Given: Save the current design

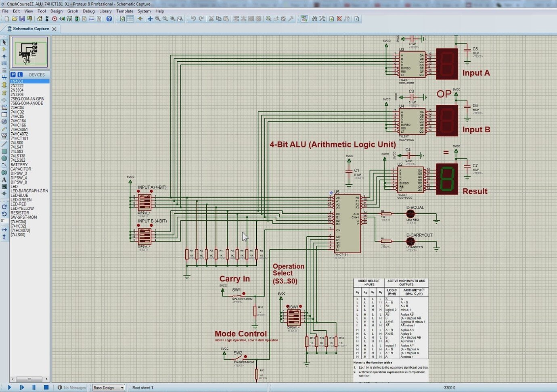Looking at the screenshot, I should 21,19.
